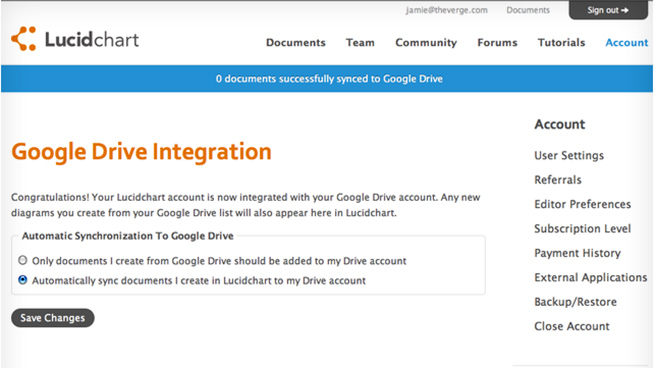Screen dimensions: 655x368
Task: Open the Community navigation item
Action: 426,43
